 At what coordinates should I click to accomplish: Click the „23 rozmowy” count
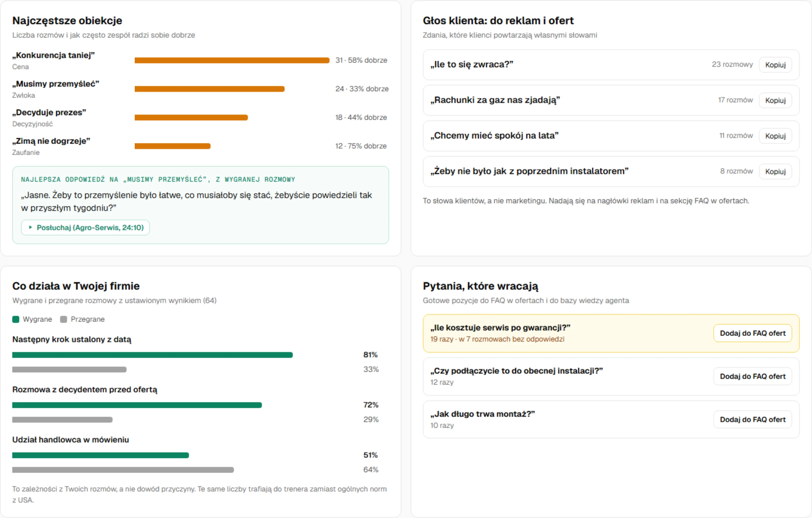tap(732, 64)
